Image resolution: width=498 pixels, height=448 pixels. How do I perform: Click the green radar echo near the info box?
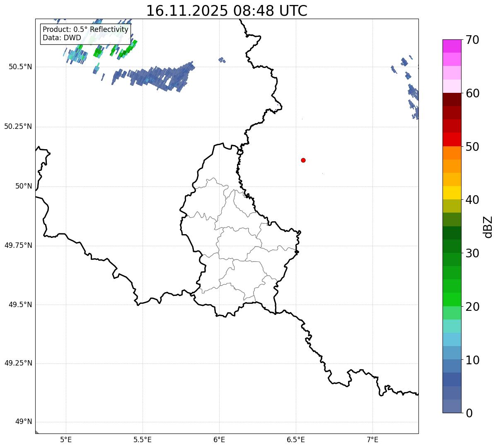click(126, 50)
